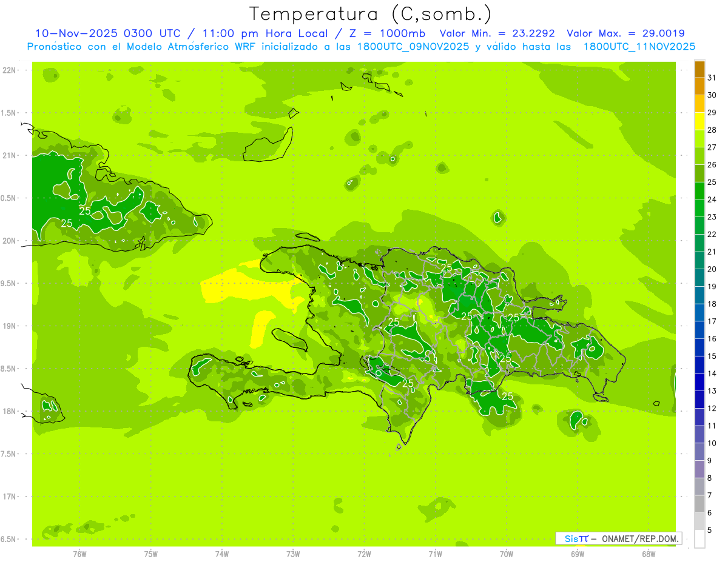Click the purple legend swatch between 9 and 10
The width and height of the screenshot is (728, 562).
coord(699,452)
